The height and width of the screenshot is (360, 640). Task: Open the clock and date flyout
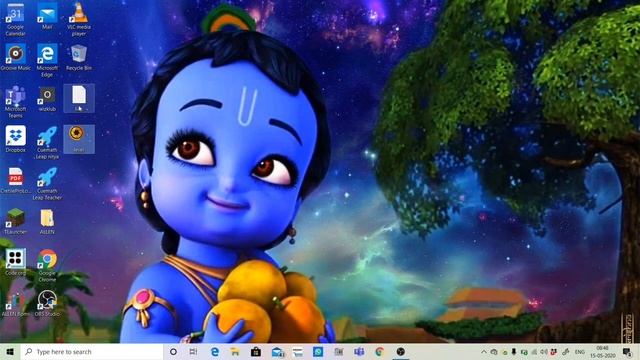602,352
